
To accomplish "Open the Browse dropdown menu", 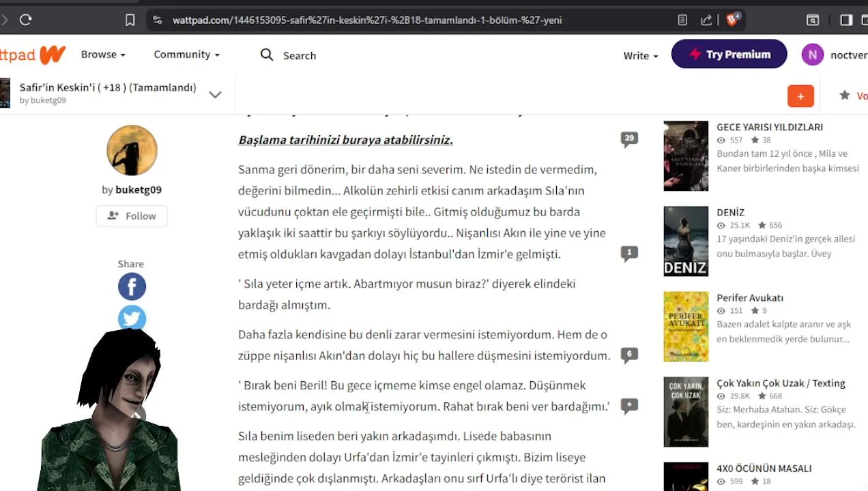I will point(103,55).
